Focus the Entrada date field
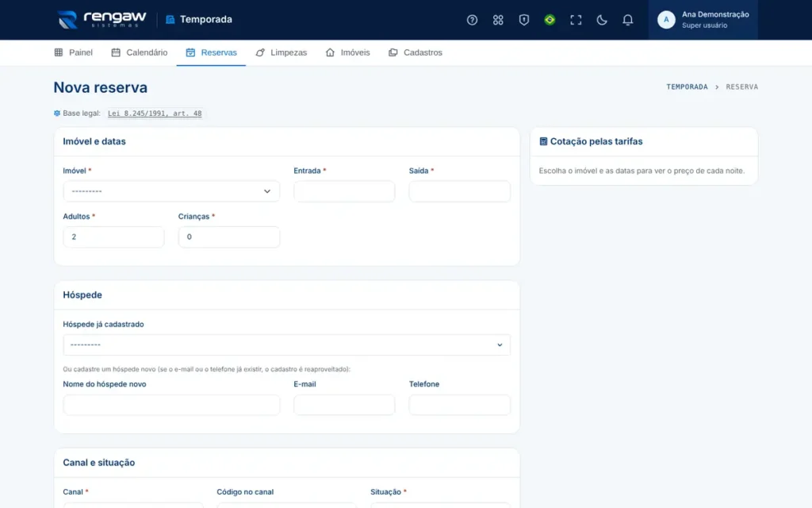This screenshot has height=508, width=812. tap(344, 191)
